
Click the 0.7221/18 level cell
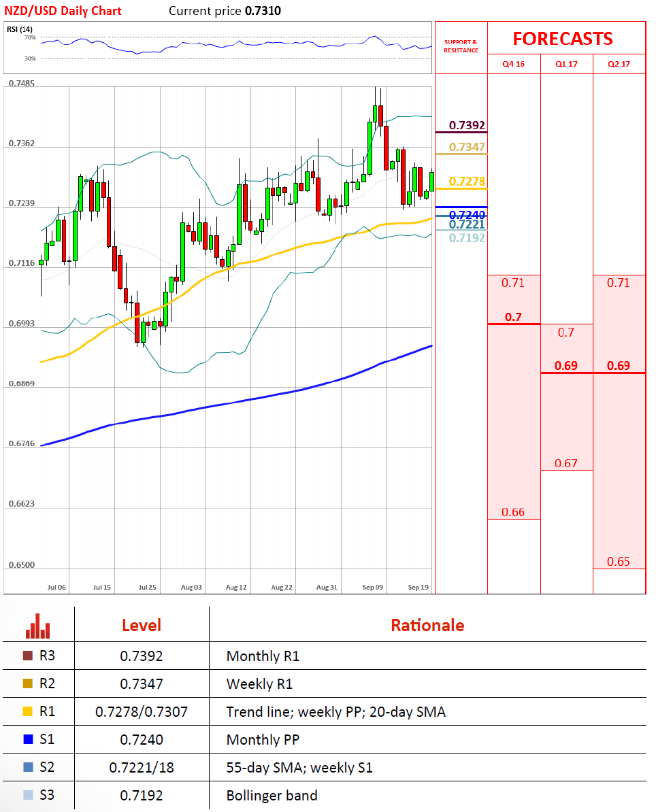coord(142,768)
